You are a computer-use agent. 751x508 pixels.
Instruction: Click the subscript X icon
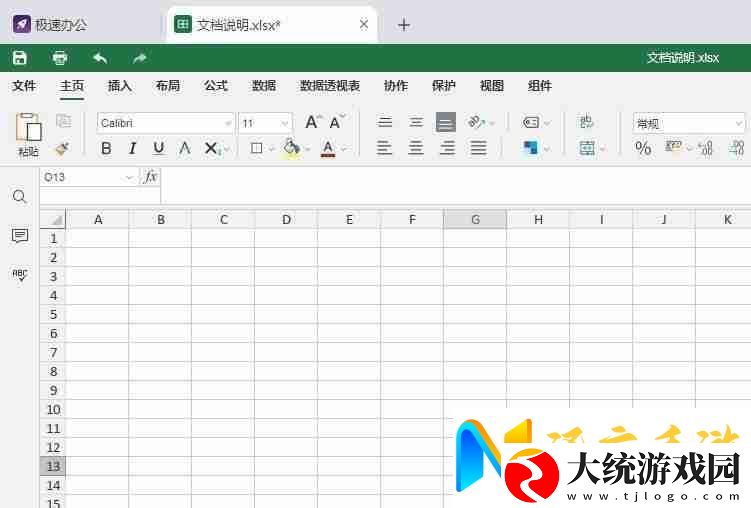(x=212, y=148)
